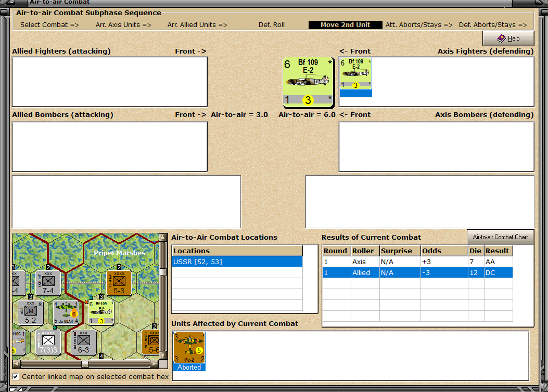The image size is (548, 392).
Task: Click map horizontal scrollbar left arrow
Action: [16, 364]
